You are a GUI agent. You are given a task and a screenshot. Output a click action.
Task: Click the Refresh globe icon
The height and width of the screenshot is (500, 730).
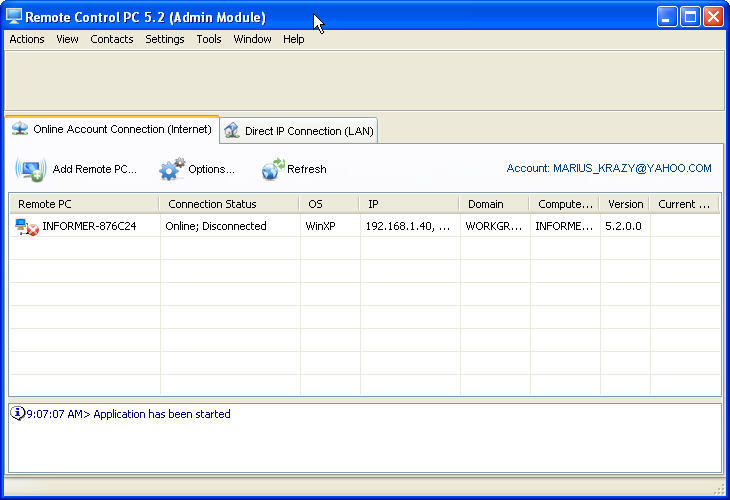click(273, 169)
